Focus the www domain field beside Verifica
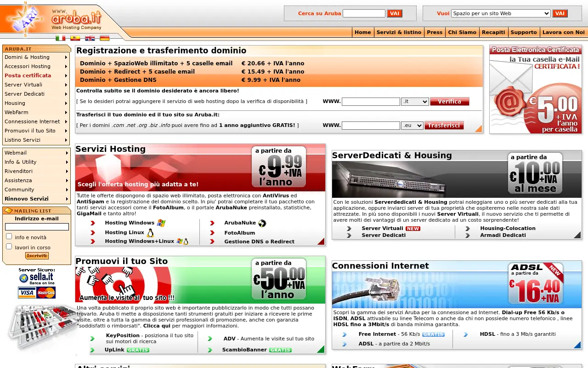Image resolution: width=588 pixels, height=368 pixels. pos(371,102)
